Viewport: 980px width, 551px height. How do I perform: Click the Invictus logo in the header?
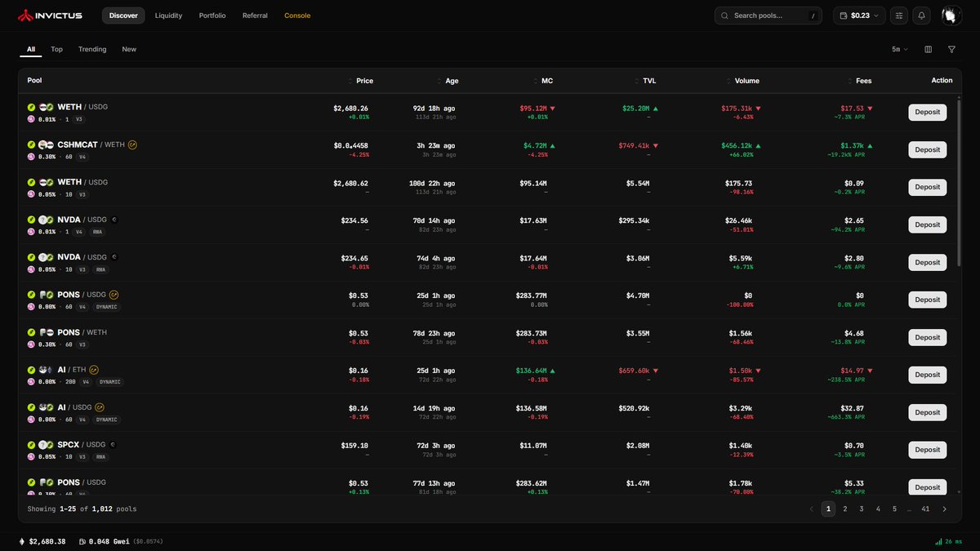(51, 16)
